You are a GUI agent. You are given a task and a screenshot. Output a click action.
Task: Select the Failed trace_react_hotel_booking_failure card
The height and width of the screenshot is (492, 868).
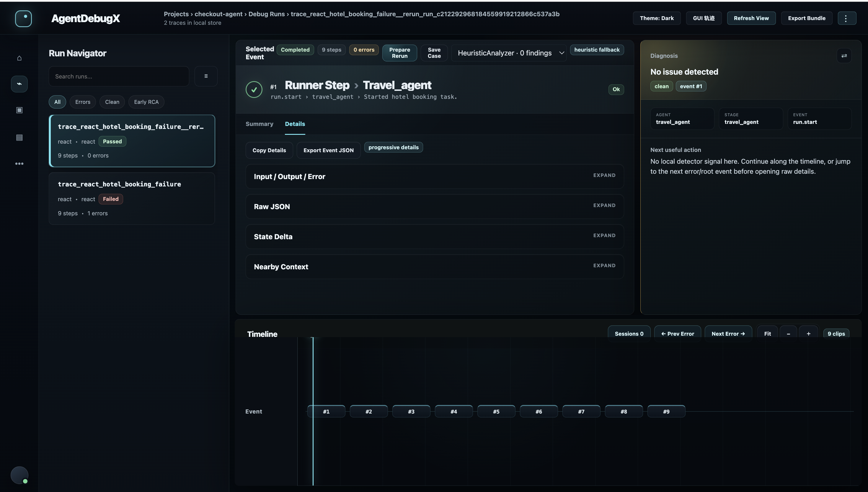132,199
